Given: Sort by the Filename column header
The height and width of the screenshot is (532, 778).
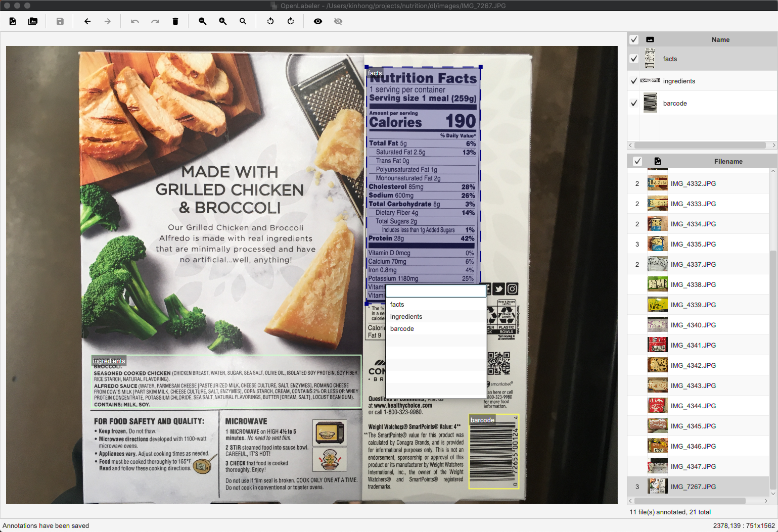Looking at the screenshot, I should 728,161.
